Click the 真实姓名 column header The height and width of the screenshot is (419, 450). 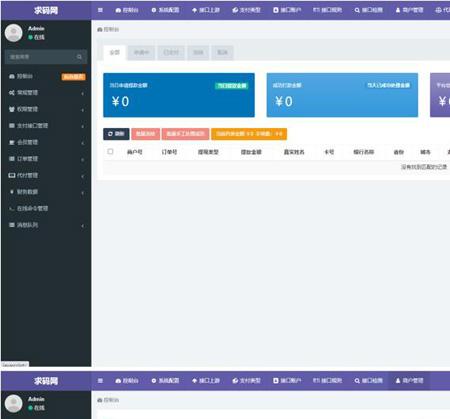click(x=294, y=152)
